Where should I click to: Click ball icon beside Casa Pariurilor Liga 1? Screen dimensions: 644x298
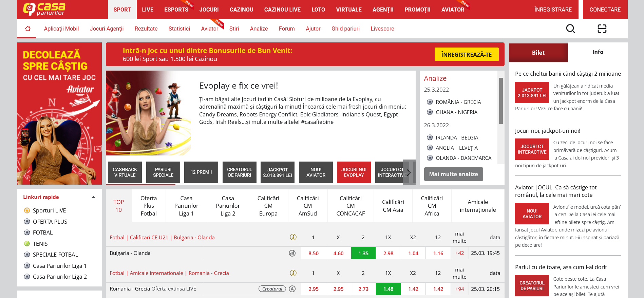(x=27, y=266)
